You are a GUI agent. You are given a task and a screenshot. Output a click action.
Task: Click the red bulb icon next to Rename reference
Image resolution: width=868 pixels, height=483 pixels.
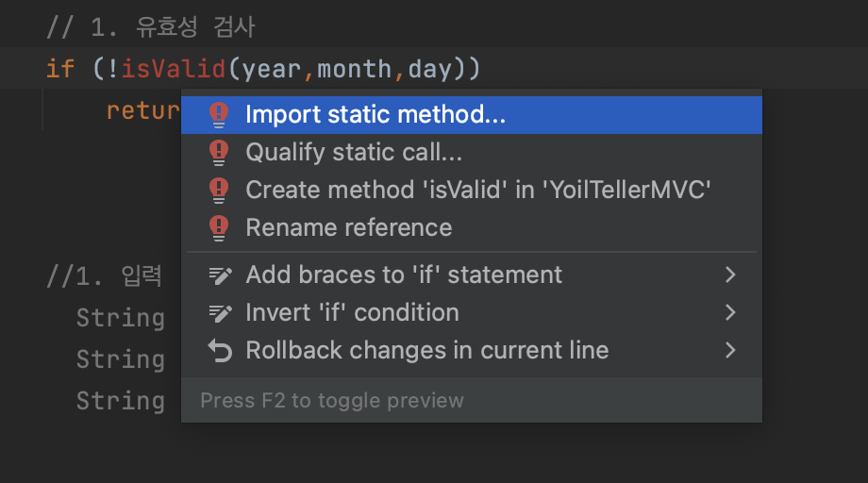click(219, 227)
